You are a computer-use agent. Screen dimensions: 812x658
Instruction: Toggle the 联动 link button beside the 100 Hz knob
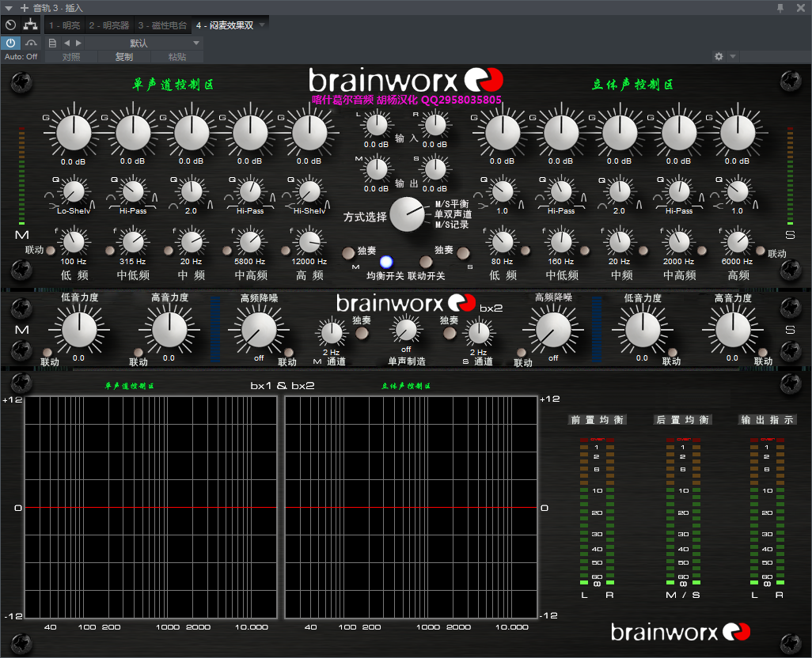click(x=51, y=251)
